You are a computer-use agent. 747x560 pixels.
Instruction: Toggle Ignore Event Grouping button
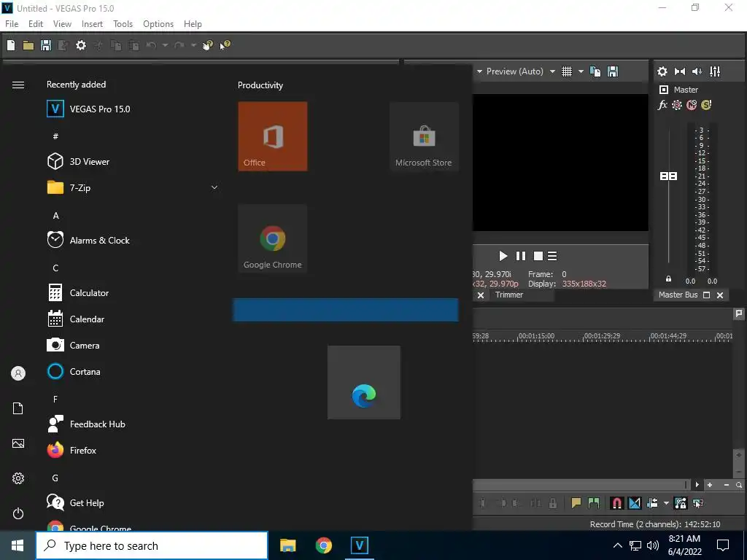click(698, 503)
